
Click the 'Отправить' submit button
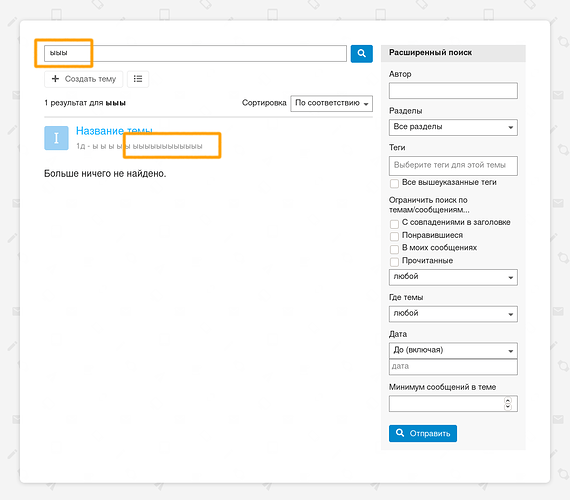tap(423, 433)
